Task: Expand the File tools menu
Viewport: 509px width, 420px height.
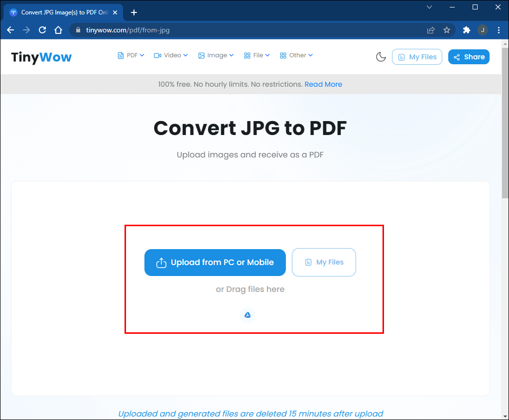Action: pos(257,55)
